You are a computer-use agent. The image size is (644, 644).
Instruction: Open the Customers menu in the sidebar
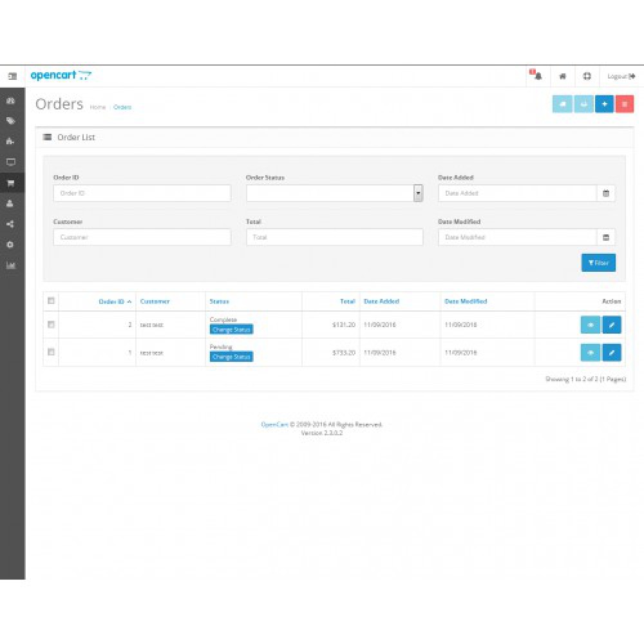click(11, 204)
